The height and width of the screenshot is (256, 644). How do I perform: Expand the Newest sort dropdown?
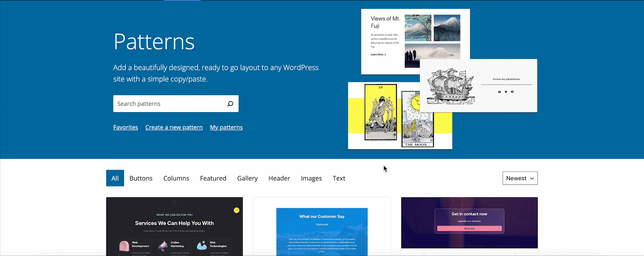point(520,178)
